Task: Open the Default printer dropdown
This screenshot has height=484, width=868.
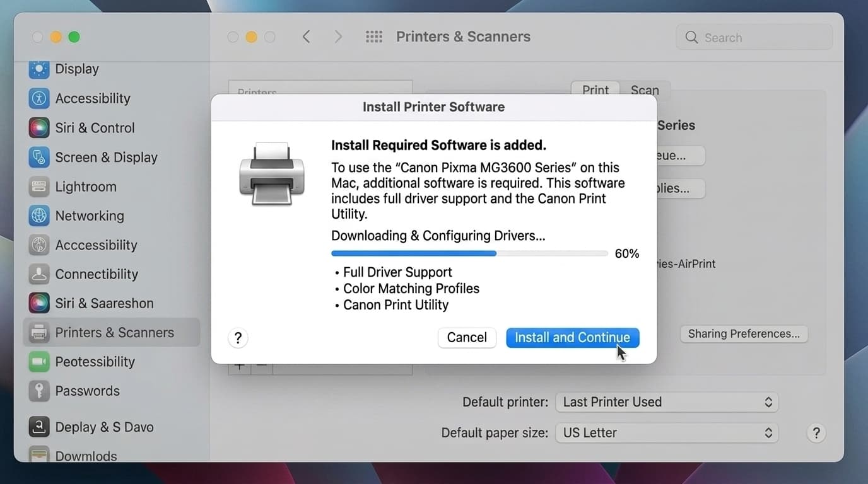Action: click(x=667, y=402)
